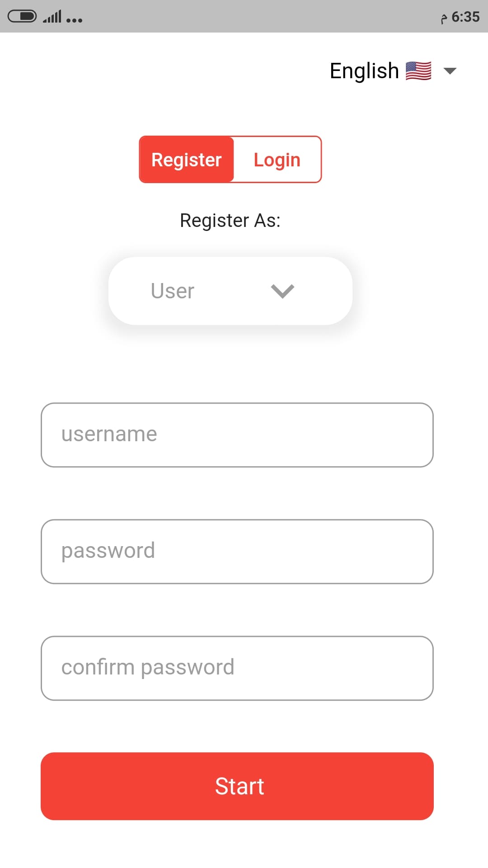This screenshot has height=868, width=488.
Task: Focus the username input field
Action: pos(237,435)
